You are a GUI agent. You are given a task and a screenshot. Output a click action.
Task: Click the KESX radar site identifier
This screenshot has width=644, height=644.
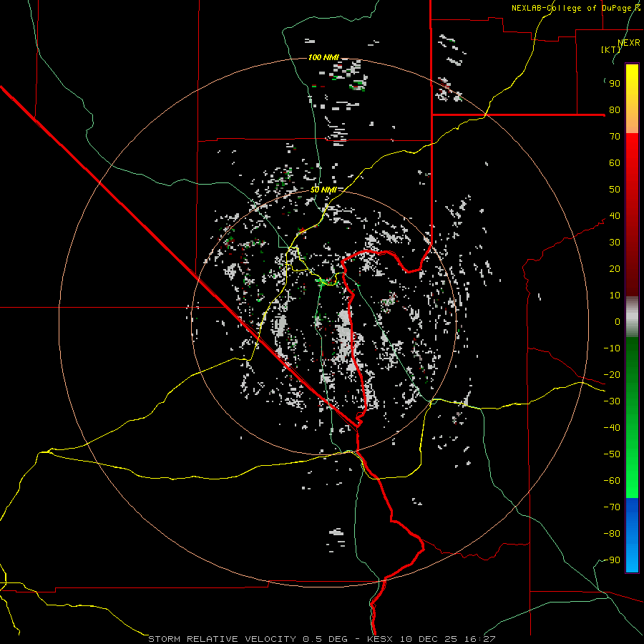[380, 639]
